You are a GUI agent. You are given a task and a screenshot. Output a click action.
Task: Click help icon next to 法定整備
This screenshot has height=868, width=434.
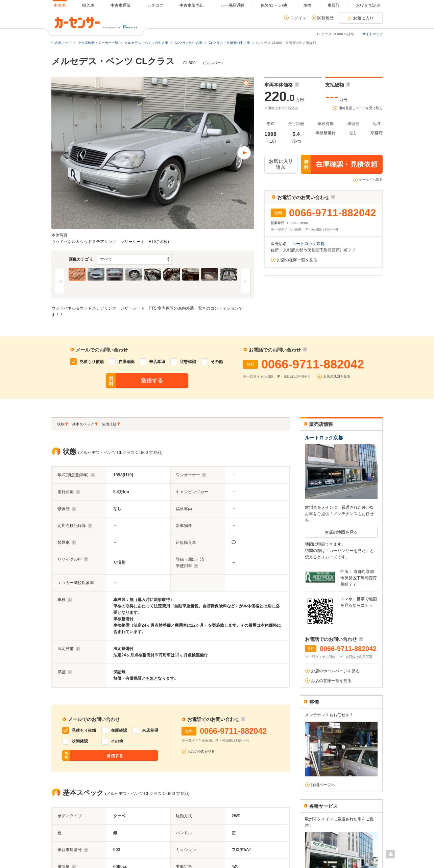pos(78,649)
